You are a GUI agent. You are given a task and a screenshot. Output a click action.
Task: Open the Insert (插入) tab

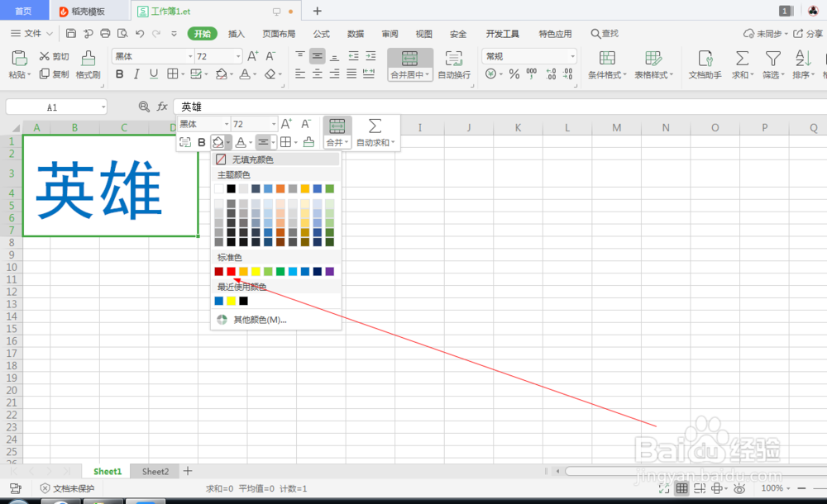237,33
